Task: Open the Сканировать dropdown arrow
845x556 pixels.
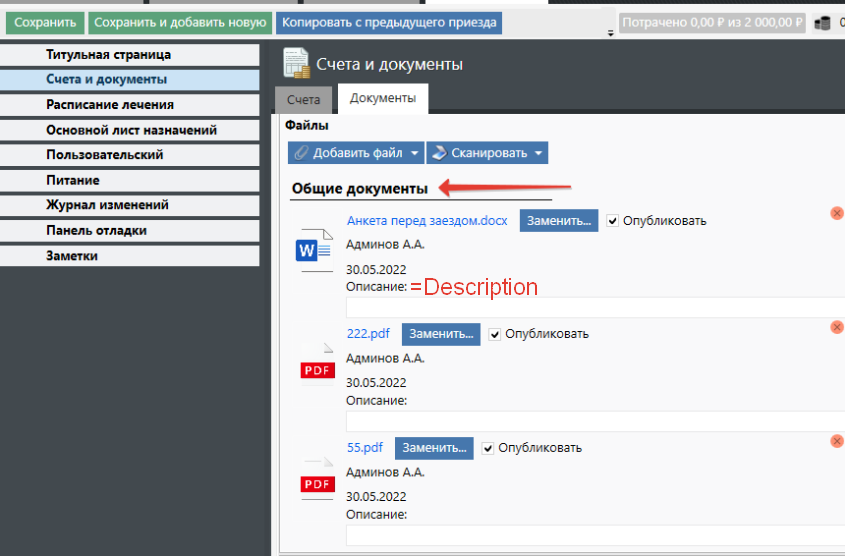Action: pos(538,153)
